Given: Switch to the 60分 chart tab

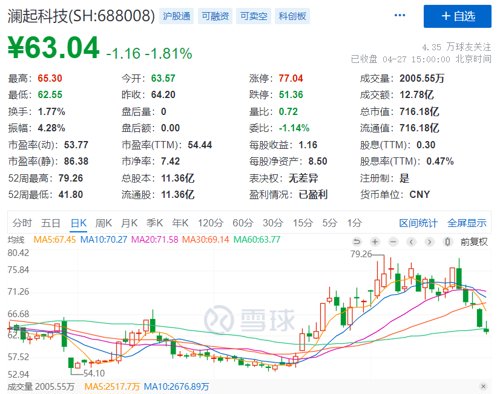Looking at the screenshot, I should (x=243, y=223).
